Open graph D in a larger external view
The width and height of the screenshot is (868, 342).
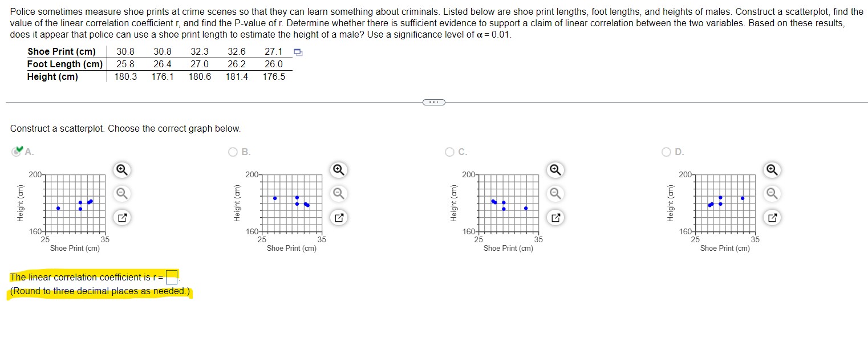pyautogui.click(x=772, y=217)
